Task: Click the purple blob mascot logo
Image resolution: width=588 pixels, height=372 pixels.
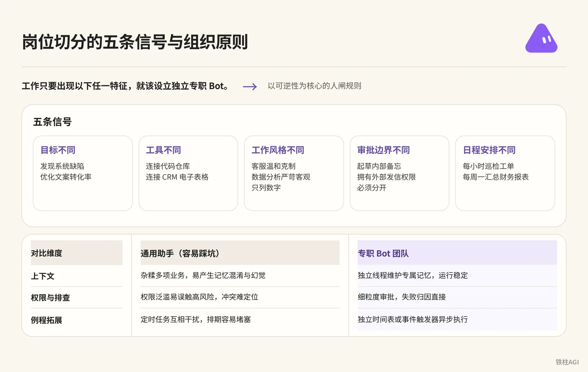Action: [x=541, y=39]
